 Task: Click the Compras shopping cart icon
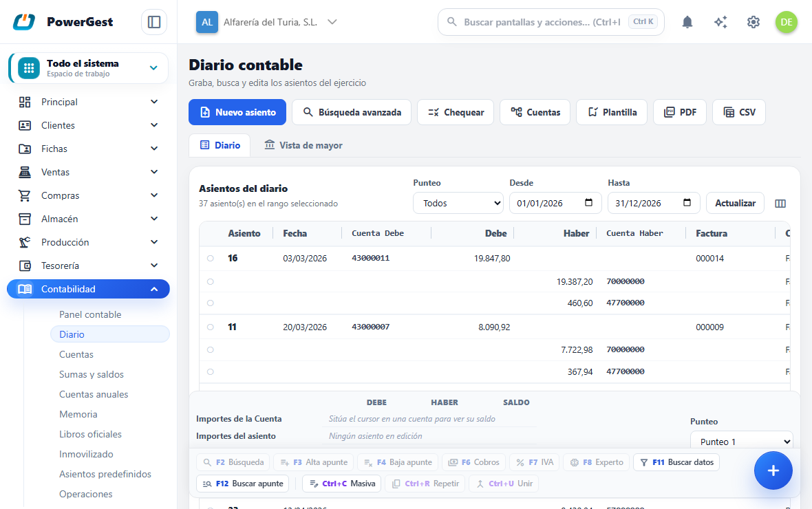pos(25,195)
